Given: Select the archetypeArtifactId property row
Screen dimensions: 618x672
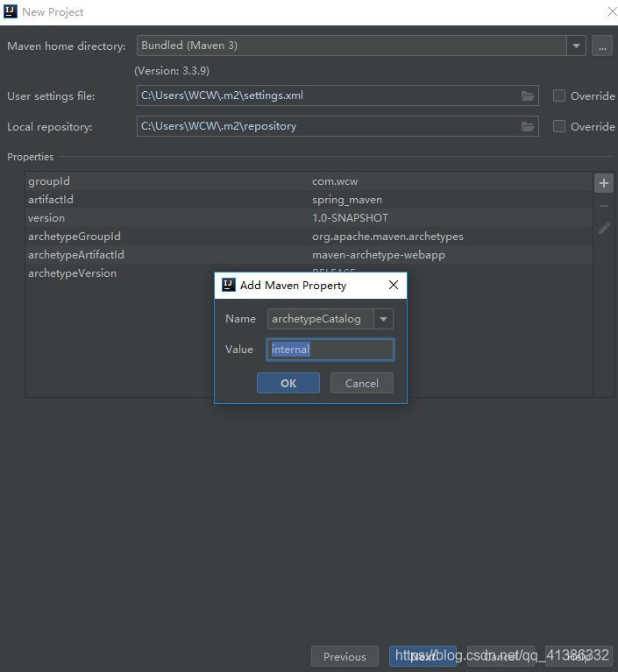Looking at the screenshot, I should (x=309, y=255).
